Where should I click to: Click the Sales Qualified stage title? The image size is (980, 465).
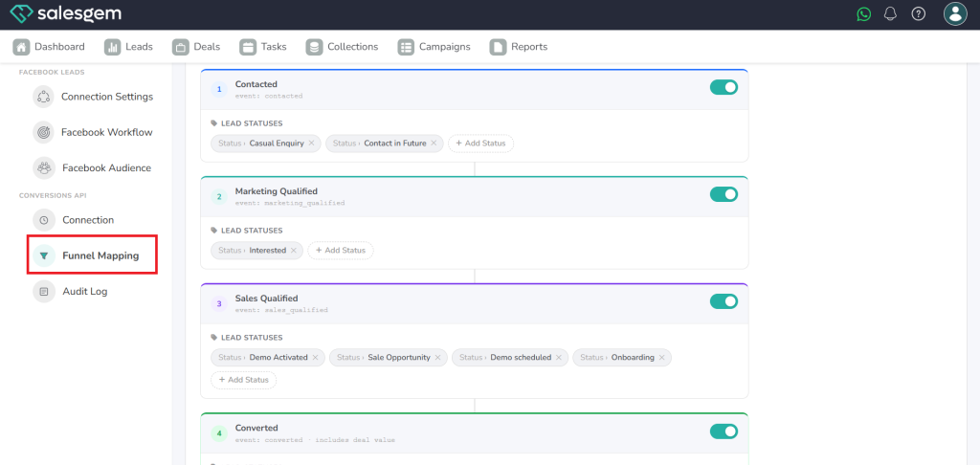[266, 299]
